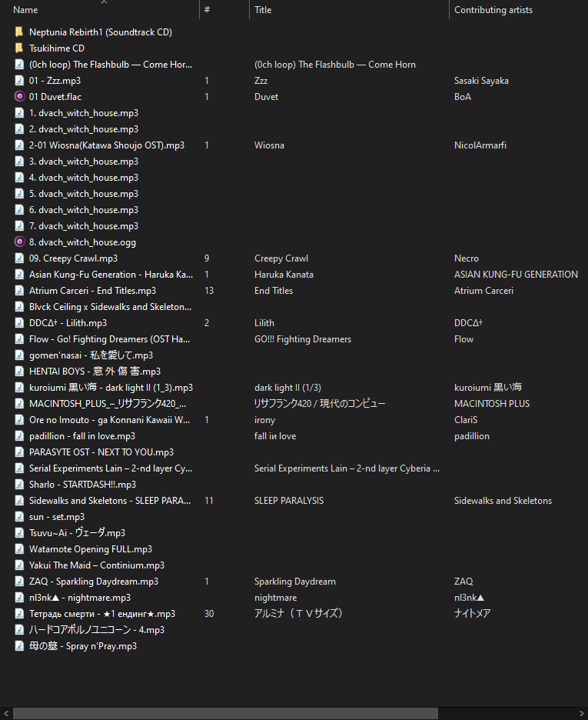Click track number 13 cell
The height and width of the screenshot is (720, 588).
click(209, 291)
